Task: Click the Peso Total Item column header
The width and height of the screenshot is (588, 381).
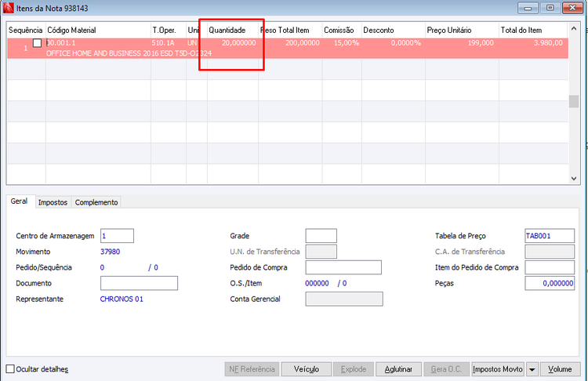Action: pyautogui.click(x=290, y=30)
